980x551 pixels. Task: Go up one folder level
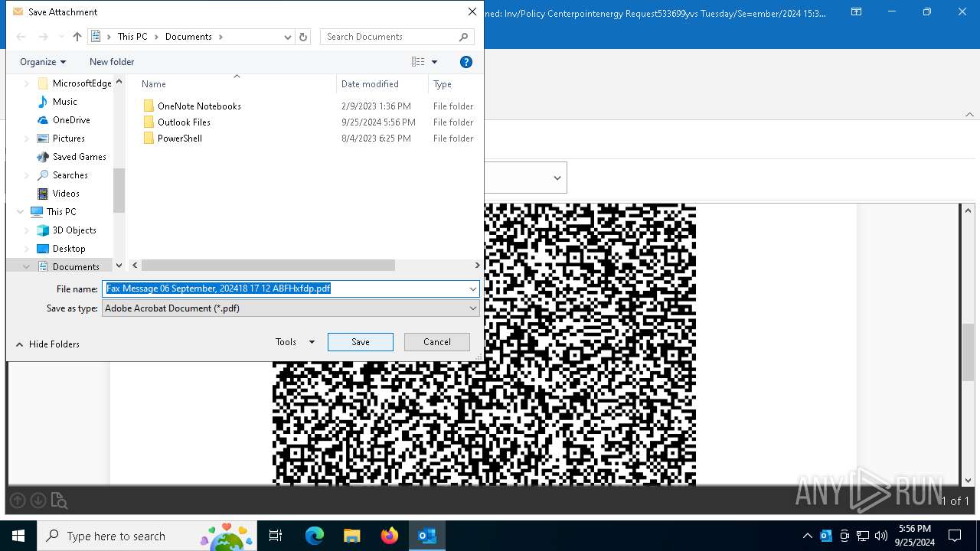pyautogui.click(x=77, y=37)
